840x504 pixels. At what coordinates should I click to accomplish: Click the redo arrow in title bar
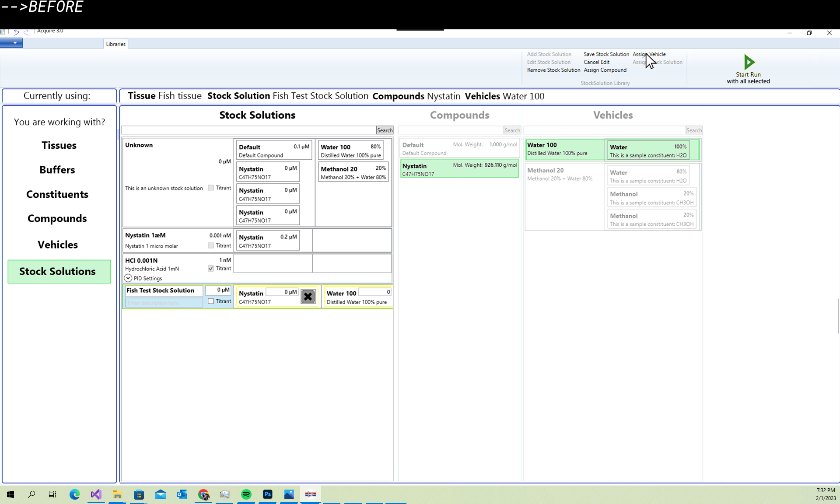point(26,32)
